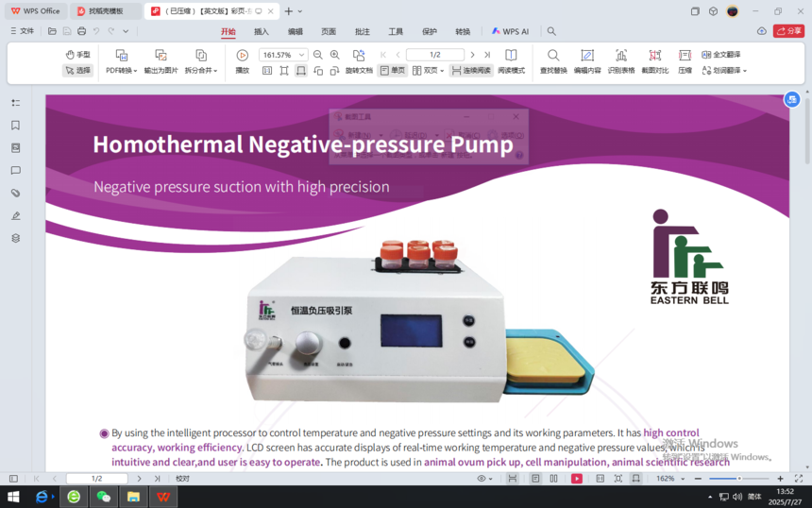Switch to the 插入 ribbon tab

click(x=262, y=31)
